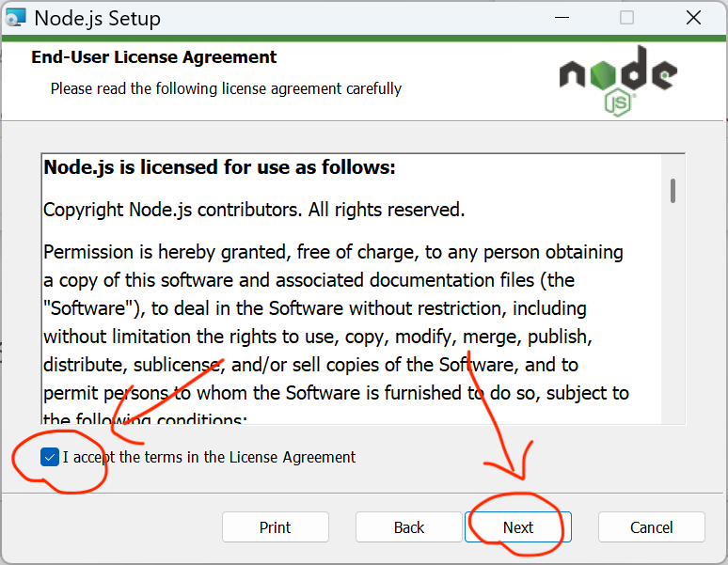The width and height of the screenshot is (728, 565).
Task: Click the "Node.js Setup" title bar text
Action: coord(97,18)
